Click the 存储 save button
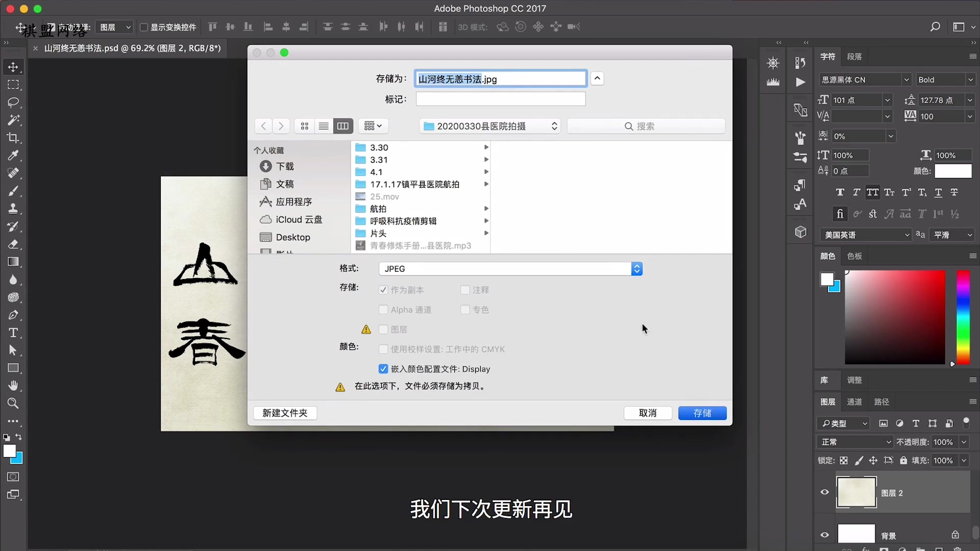The height and width of the screenshot is (551, 980). [702, 413]
